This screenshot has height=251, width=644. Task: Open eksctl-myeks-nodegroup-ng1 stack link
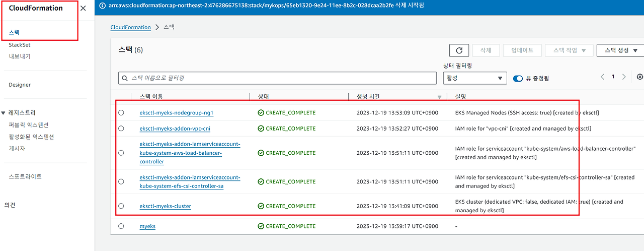pos(177,113)
